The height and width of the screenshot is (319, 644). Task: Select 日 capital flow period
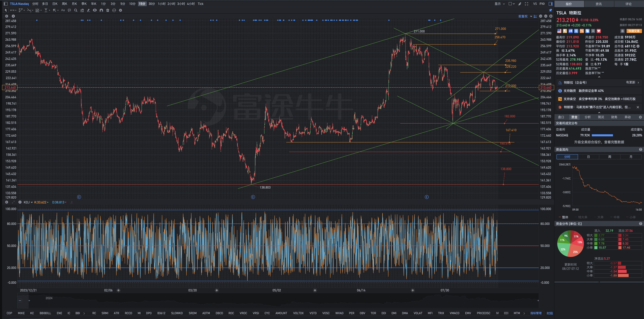588,157
